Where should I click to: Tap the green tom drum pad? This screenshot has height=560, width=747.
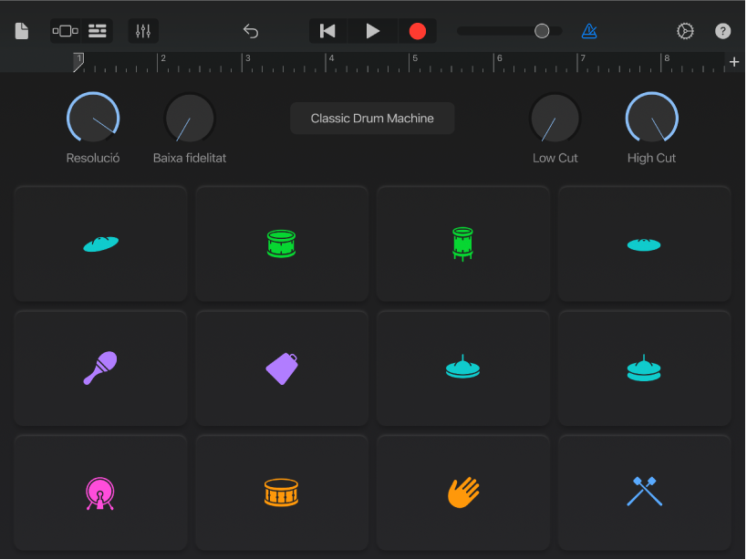pos(462,244)
